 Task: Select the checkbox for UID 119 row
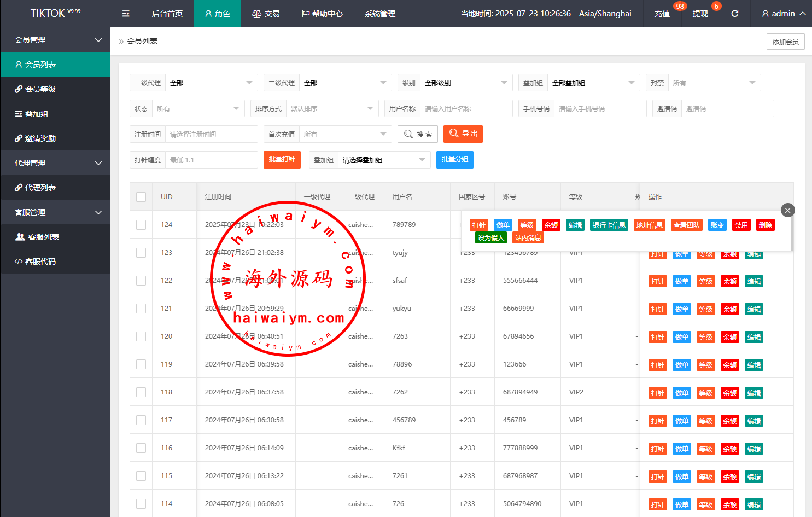pyautogui.click(x=141, y=364)
